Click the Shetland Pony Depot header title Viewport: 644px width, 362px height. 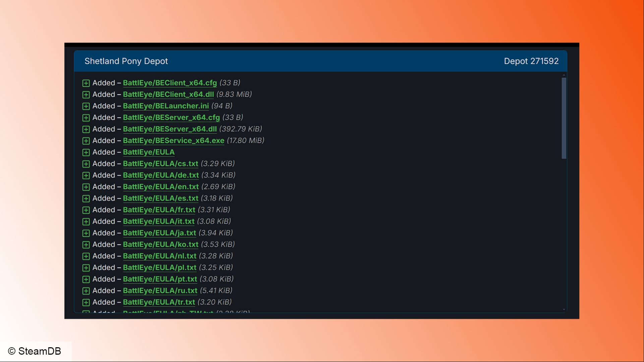click(x=126, y=61)
